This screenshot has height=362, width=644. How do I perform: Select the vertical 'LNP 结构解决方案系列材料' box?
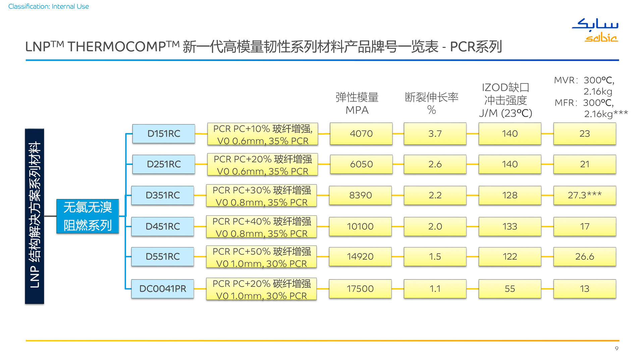[35, 216]
